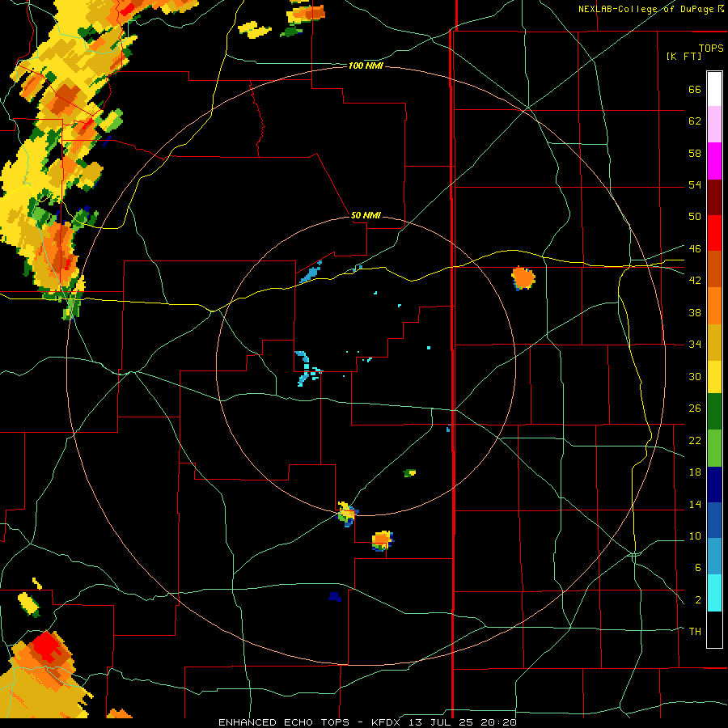Click the legend value 42

(x=695, y=281)
